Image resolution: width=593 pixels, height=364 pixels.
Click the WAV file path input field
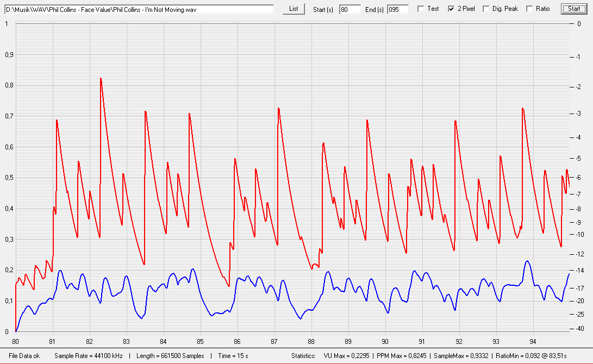click(139, 9)
